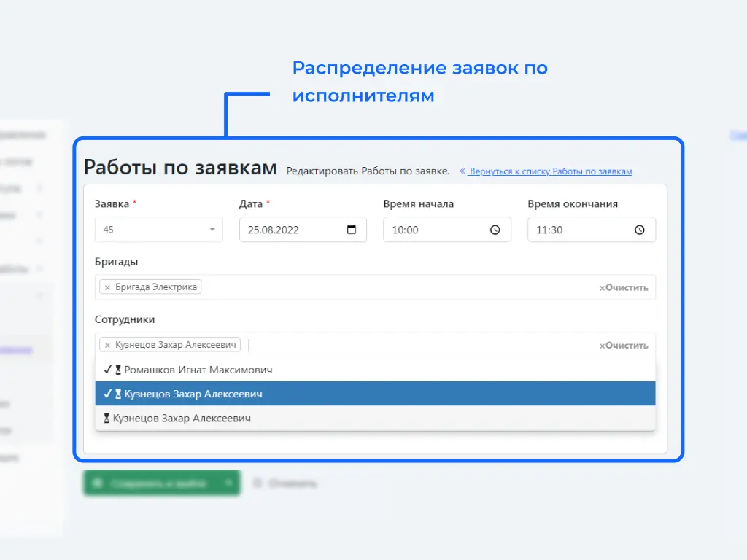Click the start time value 10:00
Viewport: 747px width, 560px height.
[406, 230]
